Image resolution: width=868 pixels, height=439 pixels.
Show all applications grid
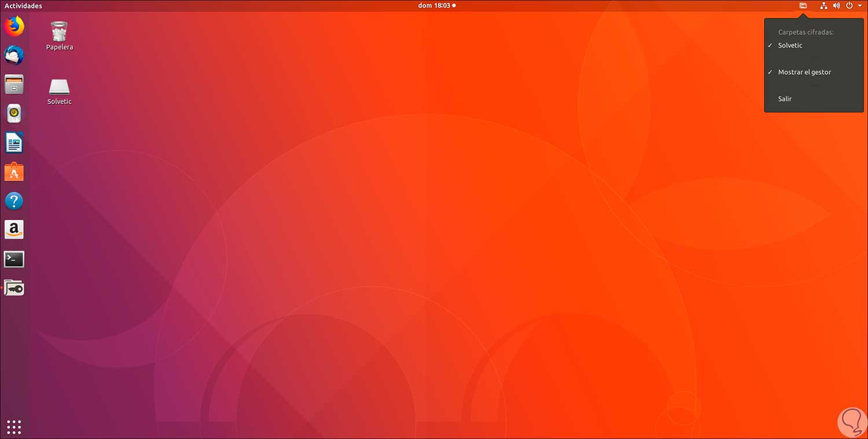pos(14,427)
